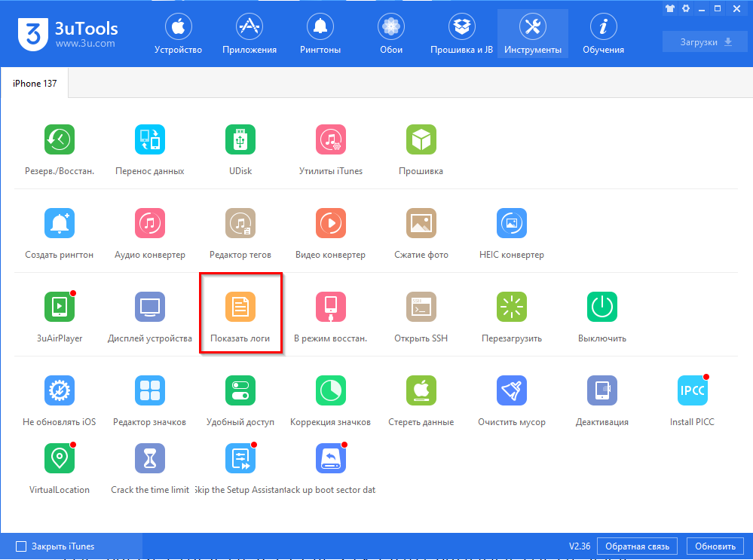The height and width of the screenshot is (560, 753).
Task: Open Создать рингтон tool
Action: pyautogui.click(x=60, y=223)
